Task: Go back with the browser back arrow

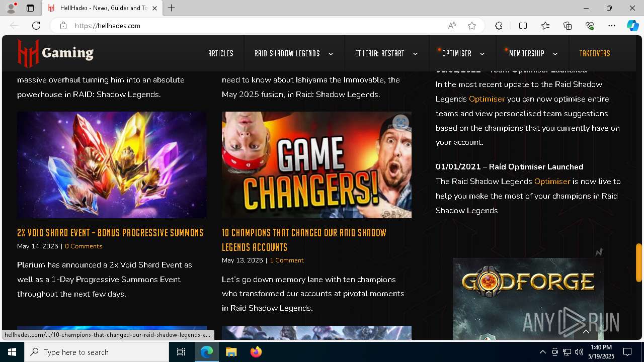Action: point(14,26)
